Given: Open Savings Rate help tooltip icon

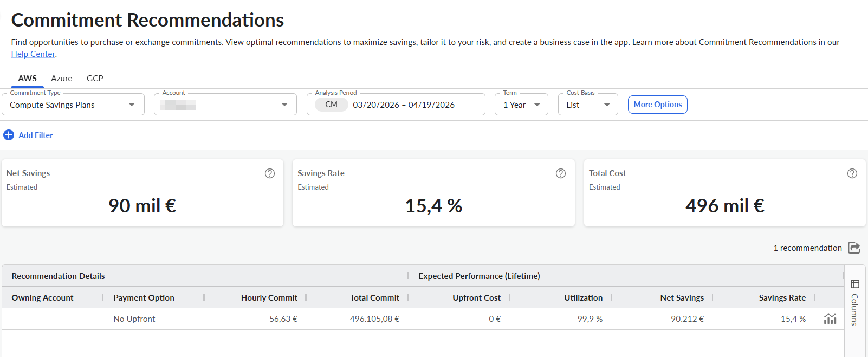Looking at the screenshot, I should [x=561, y=173].
